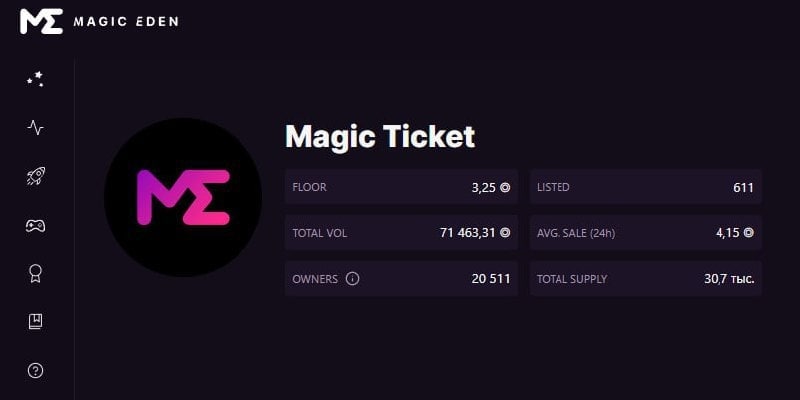Open the rocket launchpad sidebar icon

(36, 176)
